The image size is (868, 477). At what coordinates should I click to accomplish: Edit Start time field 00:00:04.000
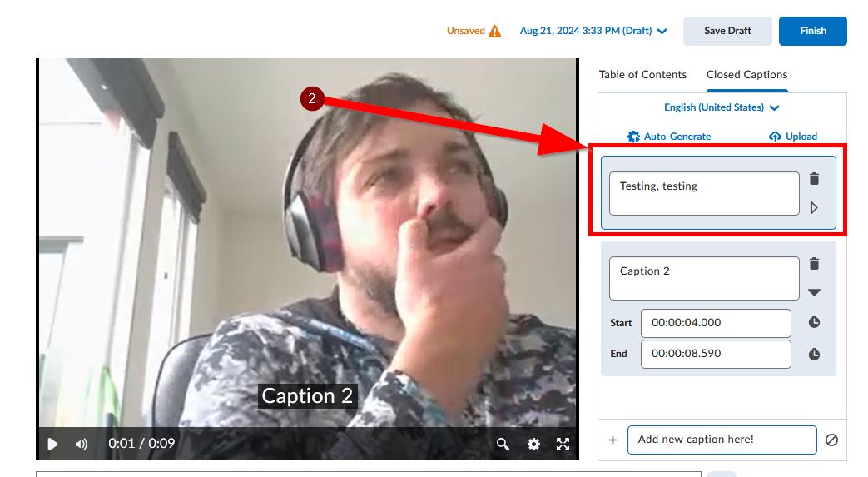click(x=716, y=323)
